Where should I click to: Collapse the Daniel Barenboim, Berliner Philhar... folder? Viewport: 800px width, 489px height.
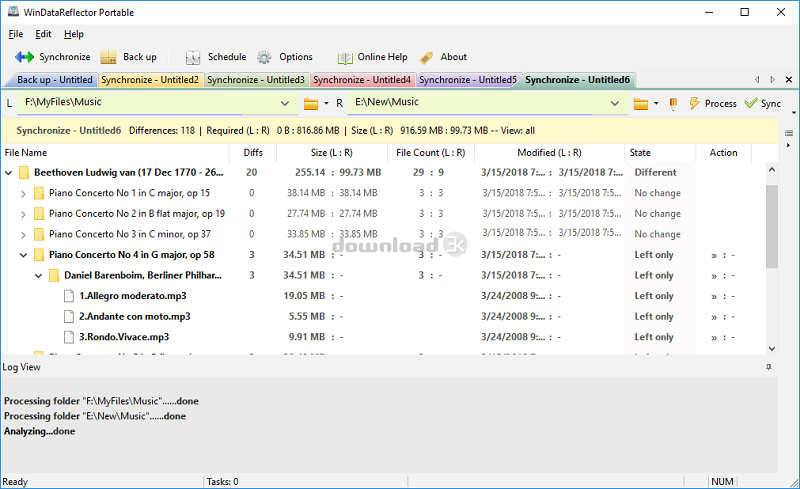click(39, 275)
